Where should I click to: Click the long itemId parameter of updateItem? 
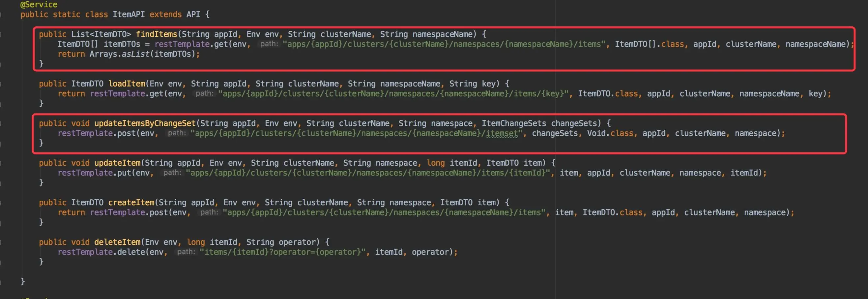(x=452, y=163)
